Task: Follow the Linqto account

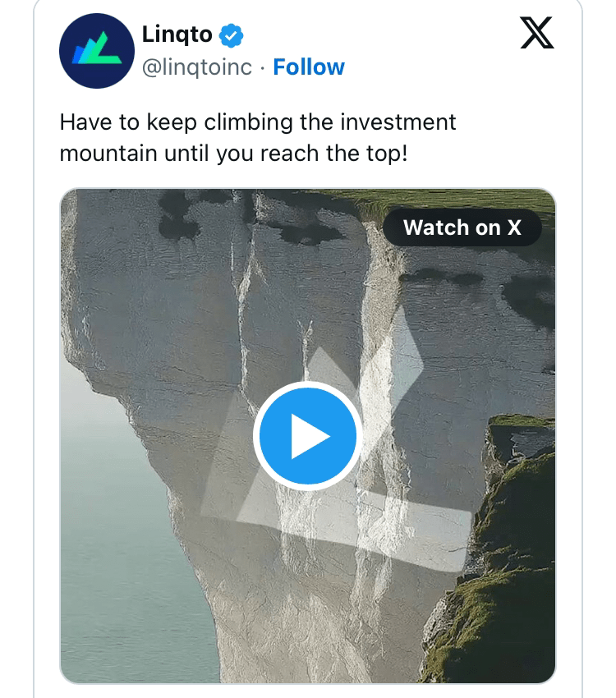Action: point(309,67)
